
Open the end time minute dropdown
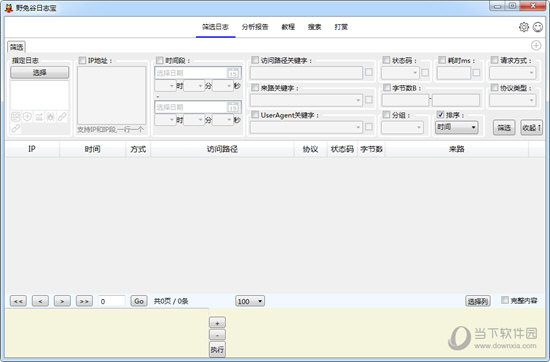(194, 120)
